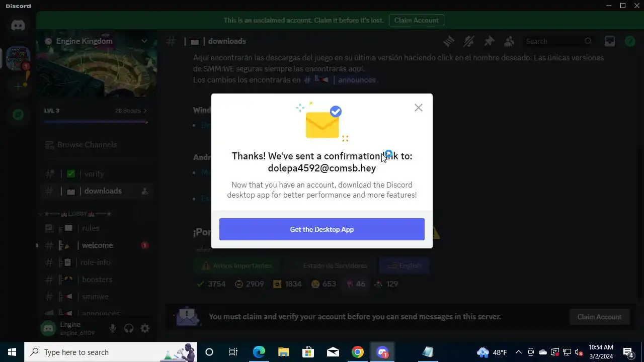
Task: Open Pinned Messages pin icon
Action: pos(489,41)
